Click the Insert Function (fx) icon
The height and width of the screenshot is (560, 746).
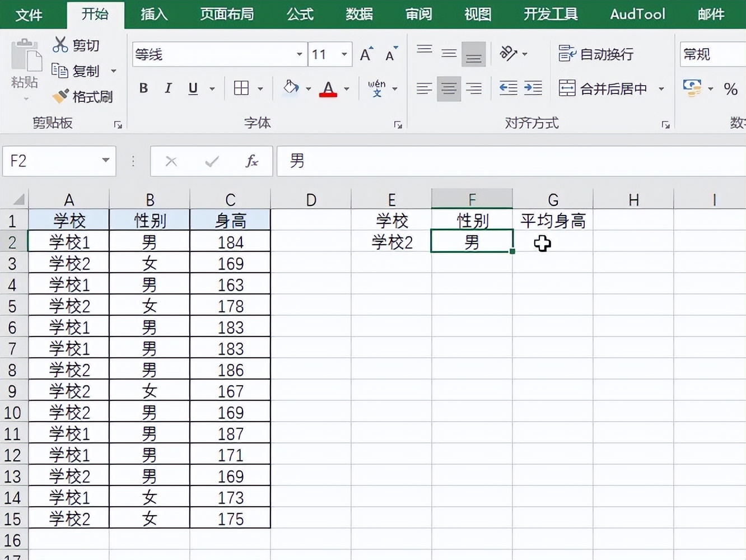(252, 161)
